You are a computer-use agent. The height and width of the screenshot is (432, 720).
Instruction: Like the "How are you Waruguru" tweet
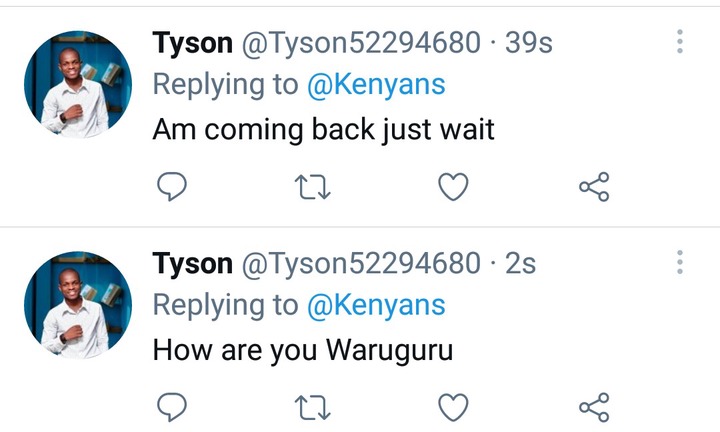pyautogui.click(x=453, y=407)
